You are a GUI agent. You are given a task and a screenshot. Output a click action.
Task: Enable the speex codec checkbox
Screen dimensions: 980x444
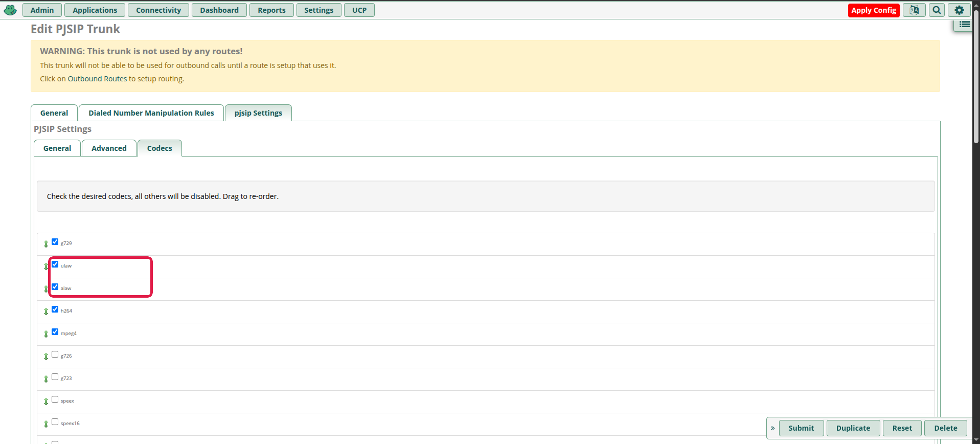point(55,399)
